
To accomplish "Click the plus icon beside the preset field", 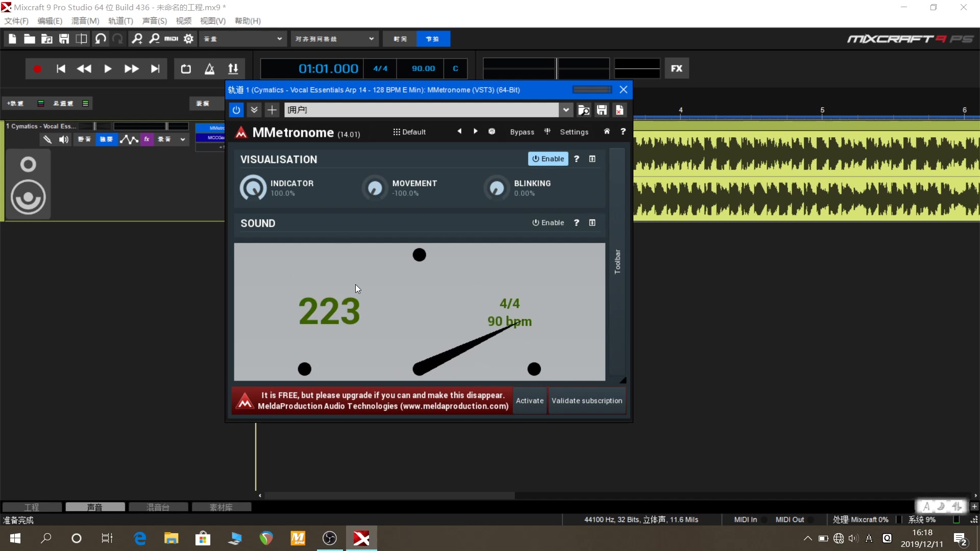I will coord(272,110).
